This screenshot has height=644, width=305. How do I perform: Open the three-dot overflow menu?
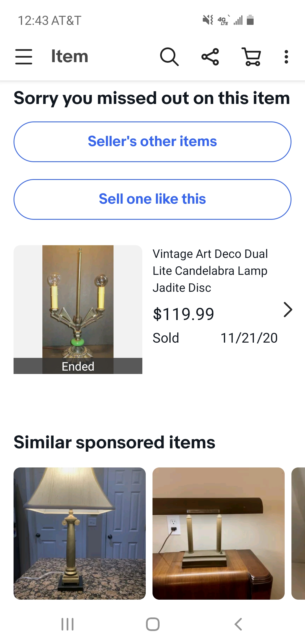(x=286, y=56)
